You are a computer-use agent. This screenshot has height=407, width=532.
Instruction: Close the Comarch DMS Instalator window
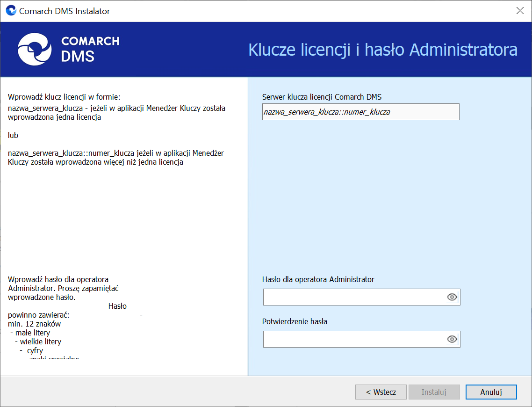[x=520, y=11]
